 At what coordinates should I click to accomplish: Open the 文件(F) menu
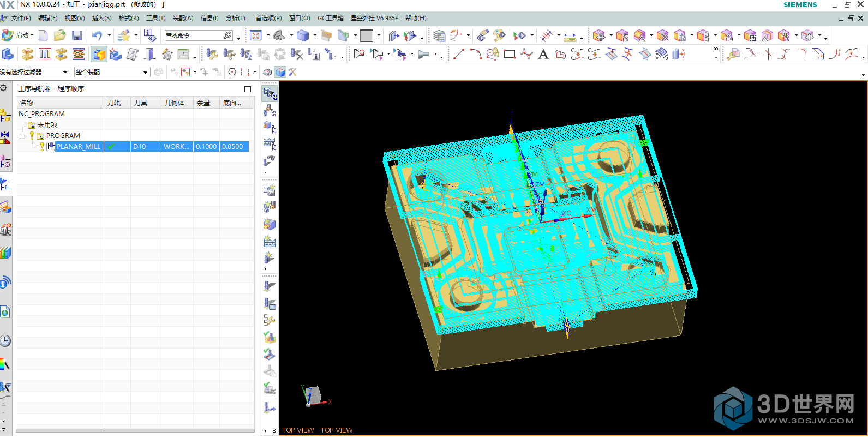point(21,18)
